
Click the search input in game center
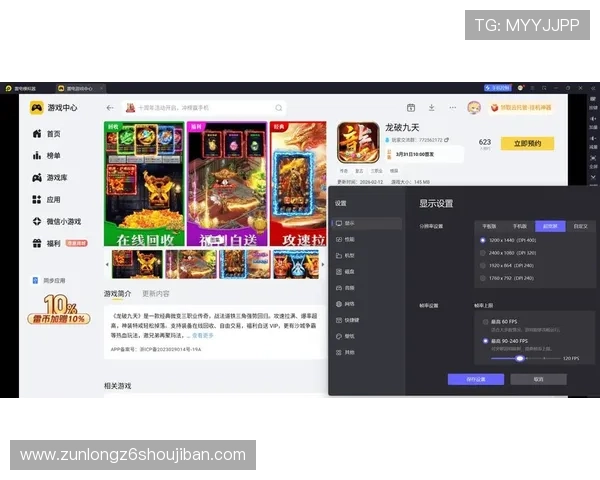205,108
